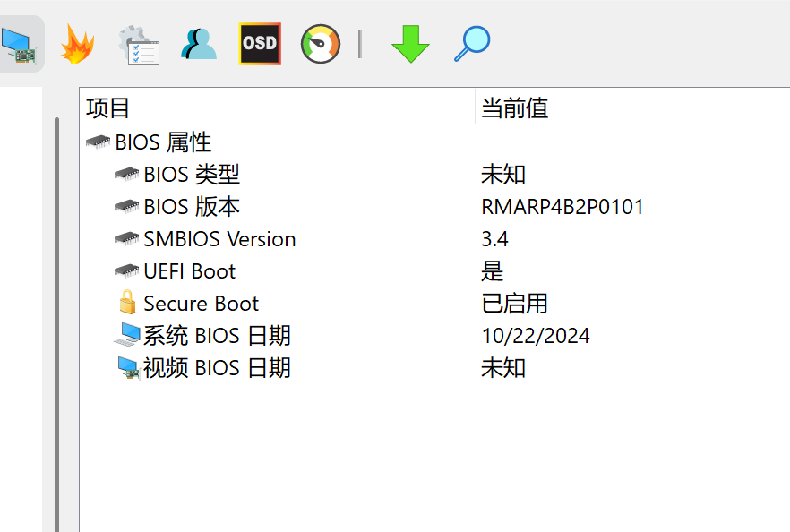Click the 10/22/2024 date value

pyautogui.click(x=536, y=336)
